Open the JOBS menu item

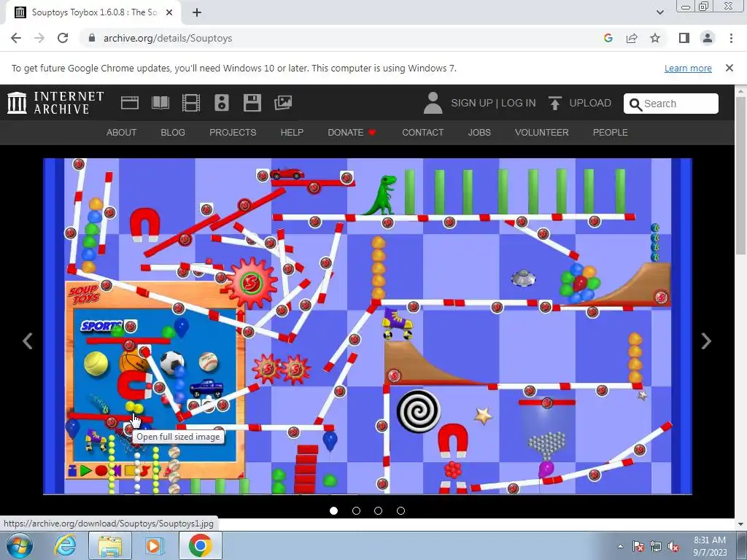479,133
